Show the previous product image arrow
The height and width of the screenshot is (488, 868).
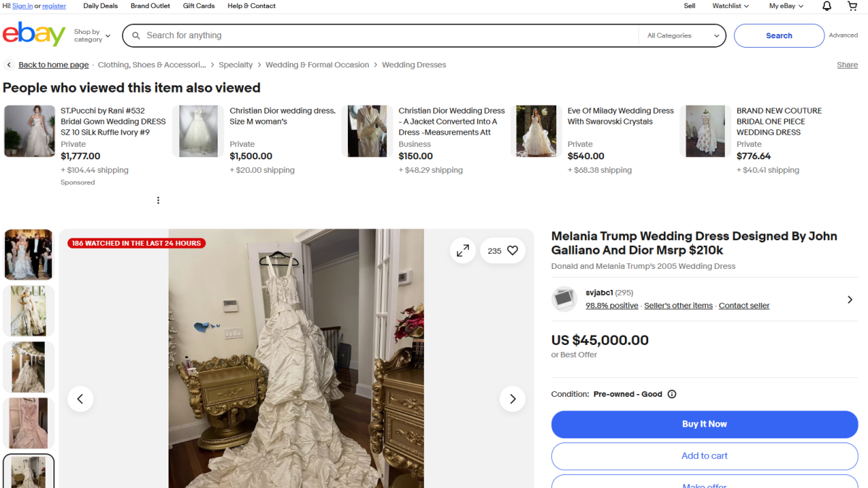(x=80, y=398)
